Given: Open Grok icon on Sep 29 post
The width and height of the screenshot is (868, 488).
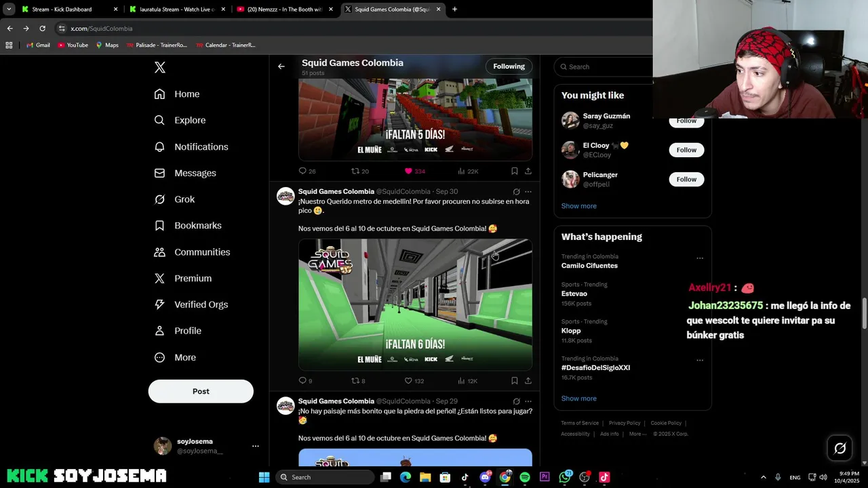Looking at the screenshot, I should (x=516, y=401).
